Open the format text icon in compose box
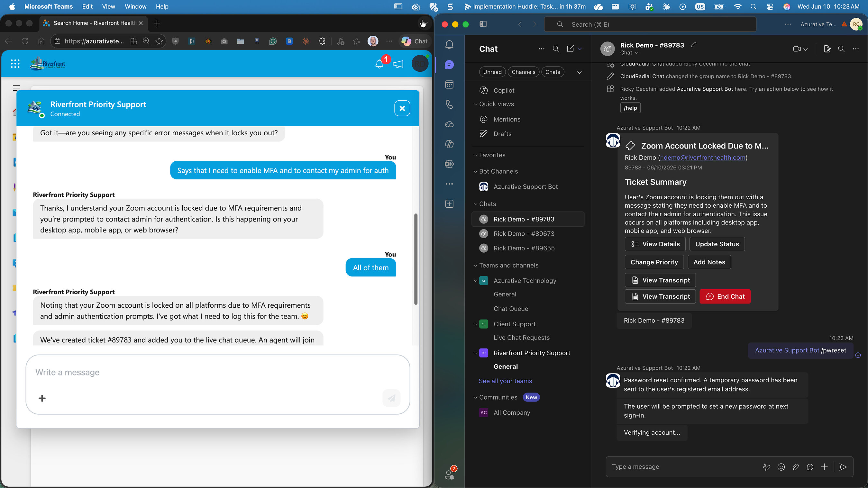Image resolution: width=868 pixels, height=488 pixels. coord(767,467)
